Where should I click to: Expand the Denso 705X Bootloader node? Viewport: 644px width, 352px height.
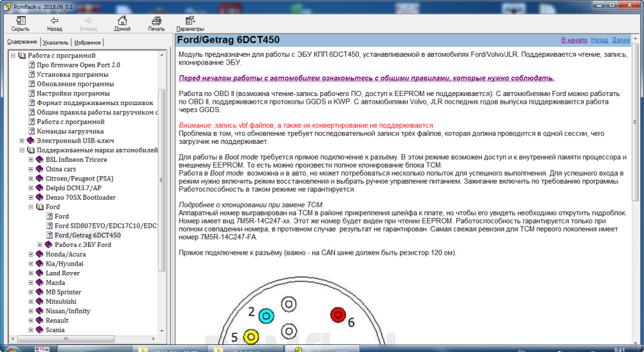coord(31,197)
